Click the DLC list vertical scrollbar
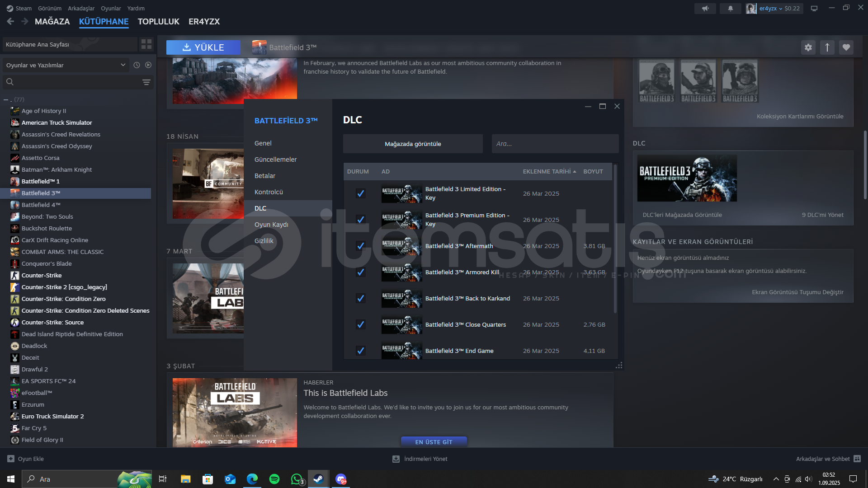This screenshot has width=868, height=488. coord(615,238)
